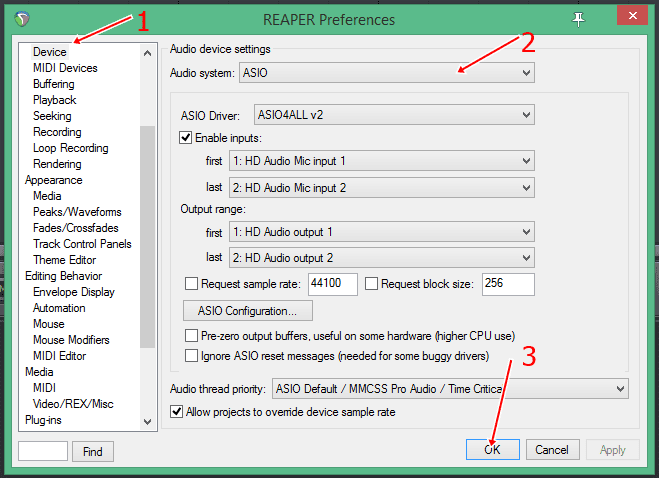Select Video/REX/Misc preferences page
Image resolution: width=659 pixels, height=478 pixels.
click(x=73, y=403)
